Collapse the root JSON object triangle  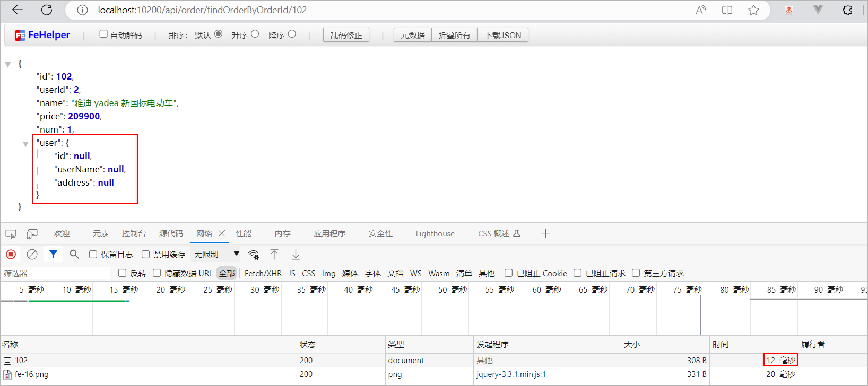point(8,64)
